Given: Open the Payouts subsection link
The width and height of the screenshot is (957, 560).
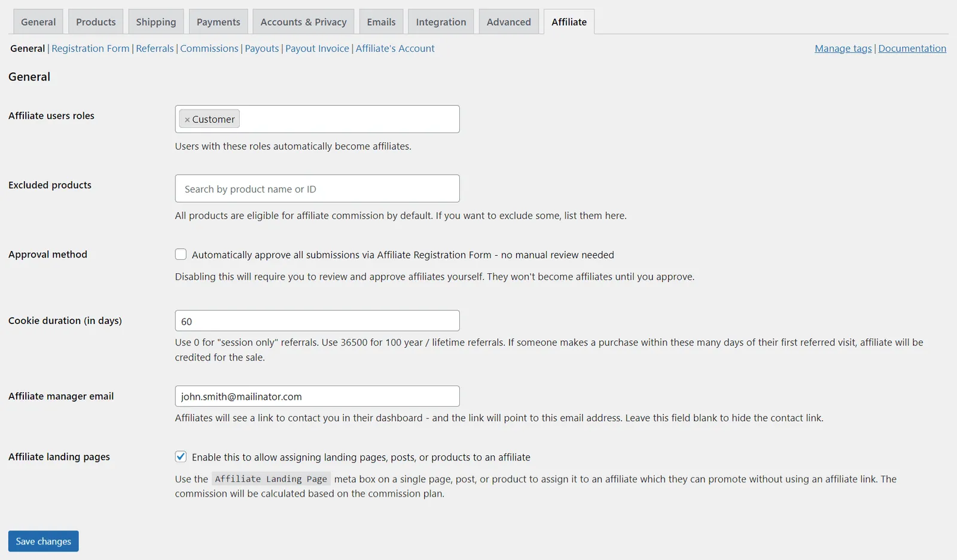Looking at the screenshot, I should coord(262,48).
